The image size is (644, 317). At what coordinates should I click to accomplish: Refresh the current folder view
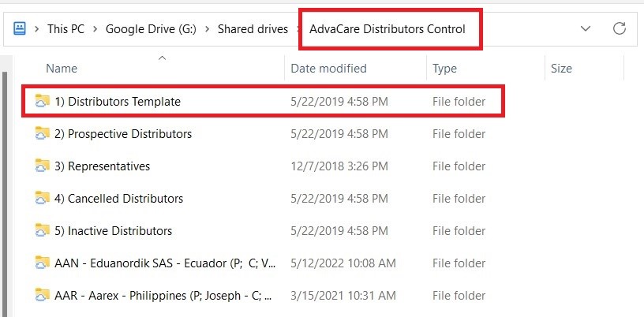click(x=619, y=28)
